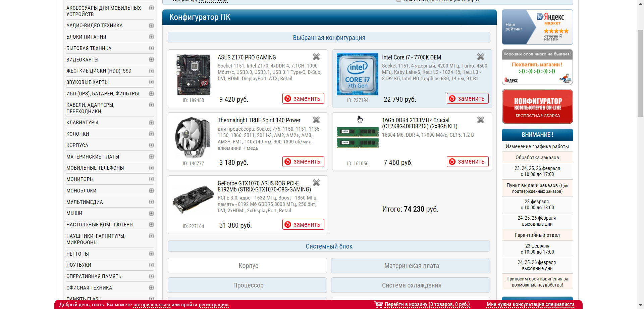
Task: Open the Настольные компьютеры category
Action: click(100, 225)
